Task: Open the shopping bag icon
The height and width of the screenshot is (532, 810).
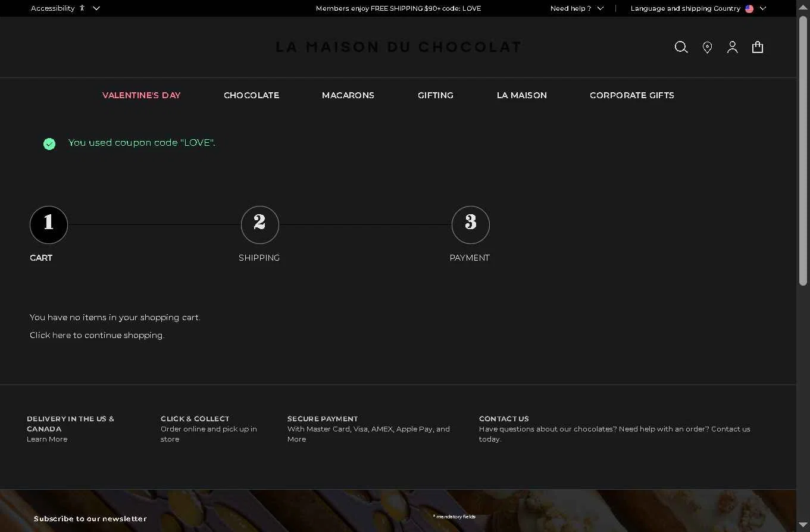Action: coord(758,48)
